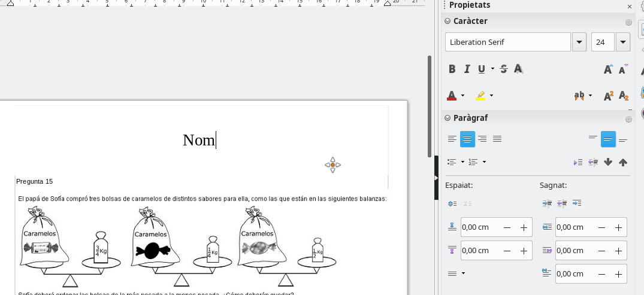Click the Pregunta 15 text in document
Screen dimensions: 644x295
(x=35, y=181)
